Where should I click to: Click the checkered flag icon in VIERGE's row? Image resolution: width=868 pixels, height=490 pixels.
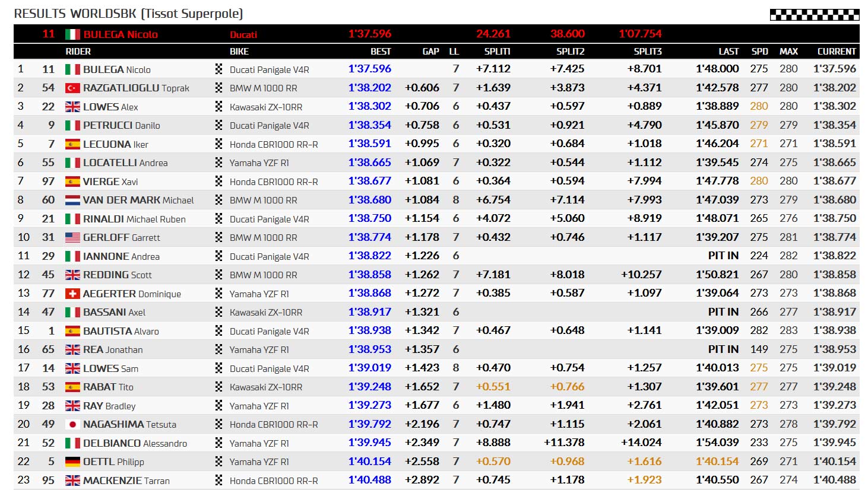pyautogui.click(x=218, y=182)
